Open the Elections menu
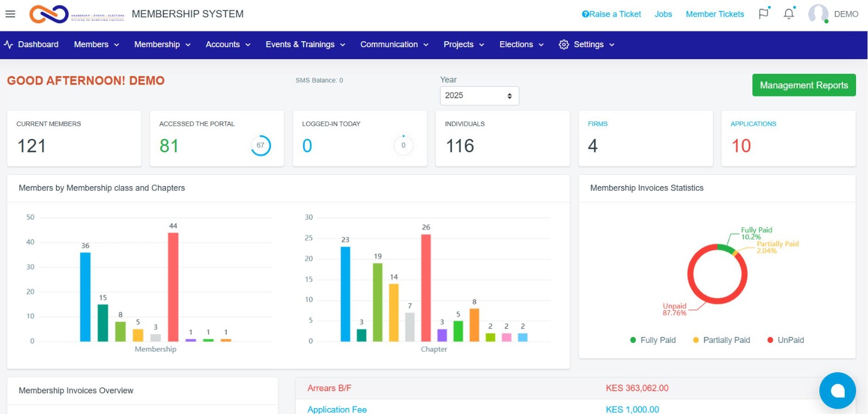This screenshot has width=868, height=414. 521,44
